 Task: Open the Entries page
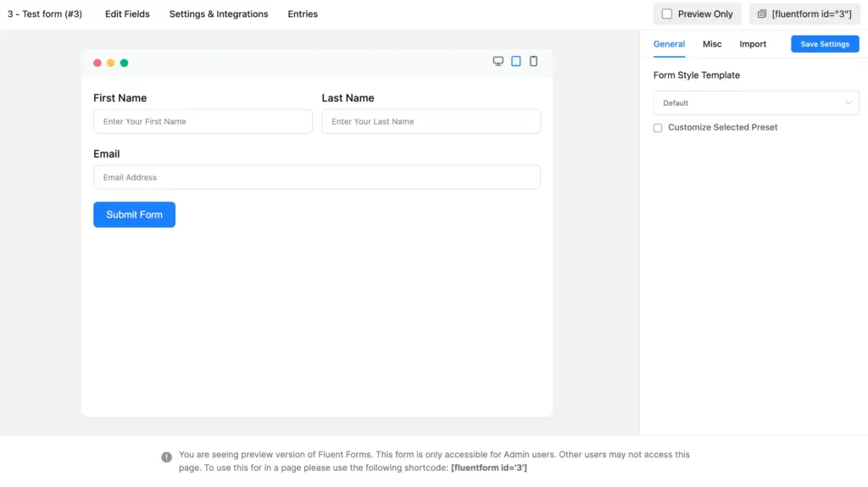[x=303, y=14]
